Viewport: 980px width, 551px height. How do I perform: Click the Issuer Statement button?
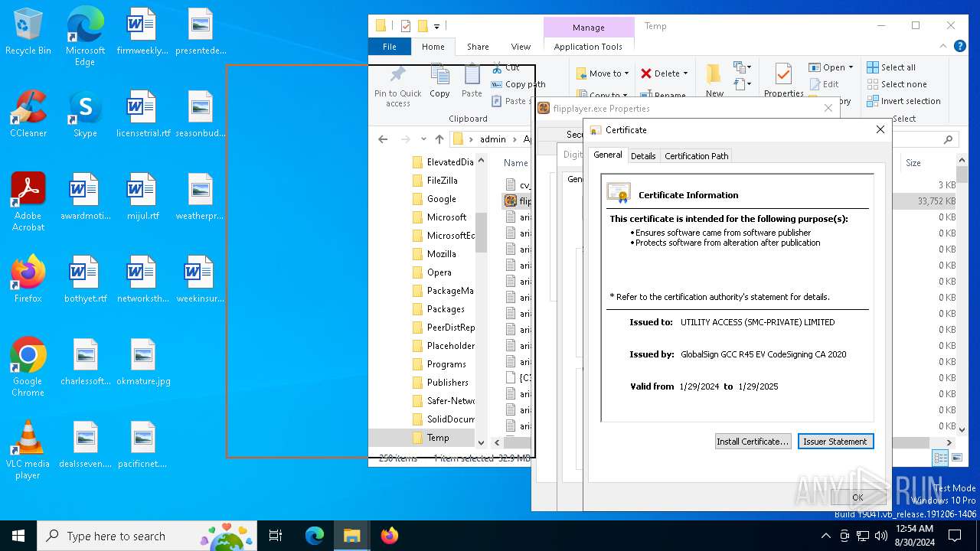pyautogui.click(x=835, y=442)
